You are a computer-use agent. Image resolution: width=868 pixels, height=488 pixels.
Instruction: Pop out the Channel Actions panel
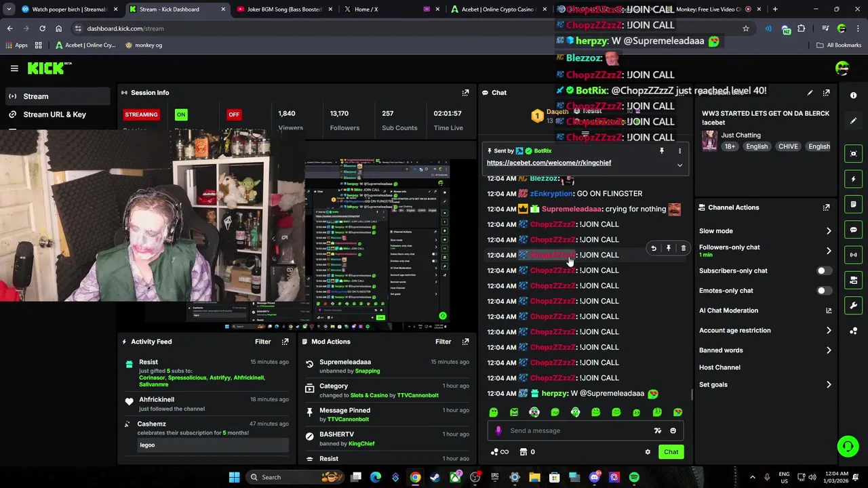tap(826, 207)
